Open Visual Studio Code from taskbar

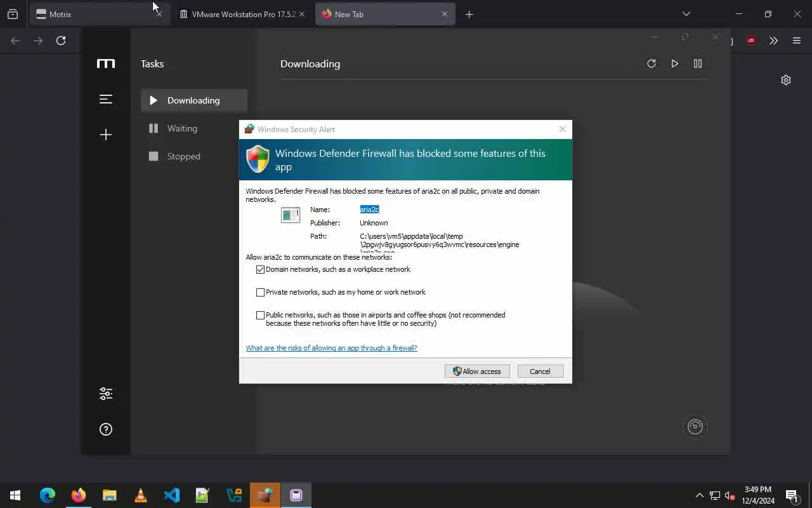point(172,495)
